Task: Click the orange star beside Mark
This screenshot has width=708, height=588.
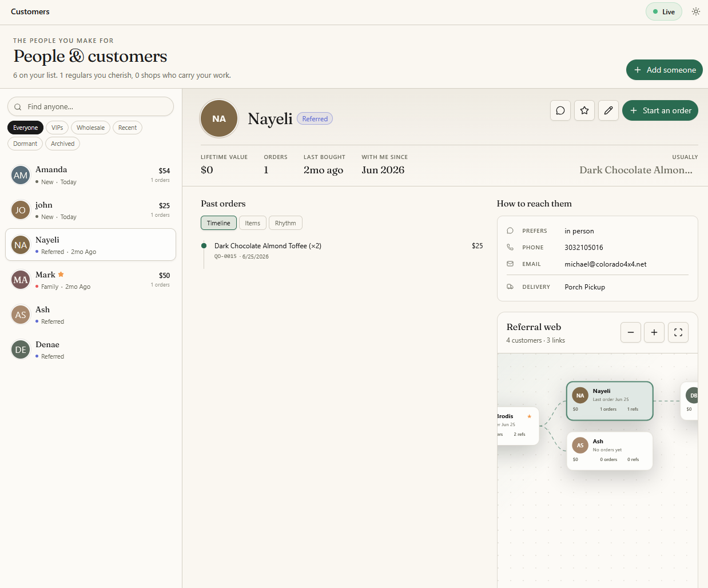Action: tap(61, 275)
